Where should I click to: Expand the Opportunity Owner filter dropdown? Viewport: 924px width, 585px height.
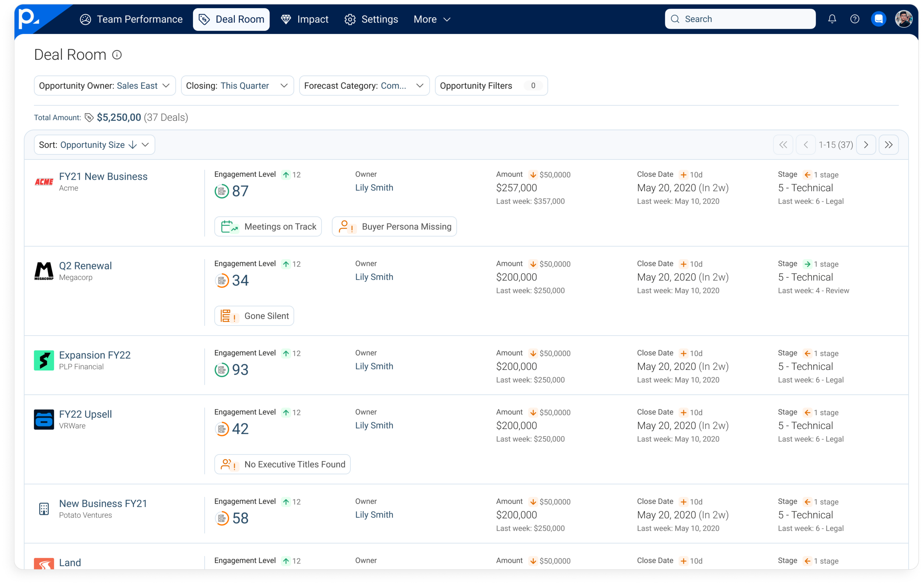(x=104, y=85)
